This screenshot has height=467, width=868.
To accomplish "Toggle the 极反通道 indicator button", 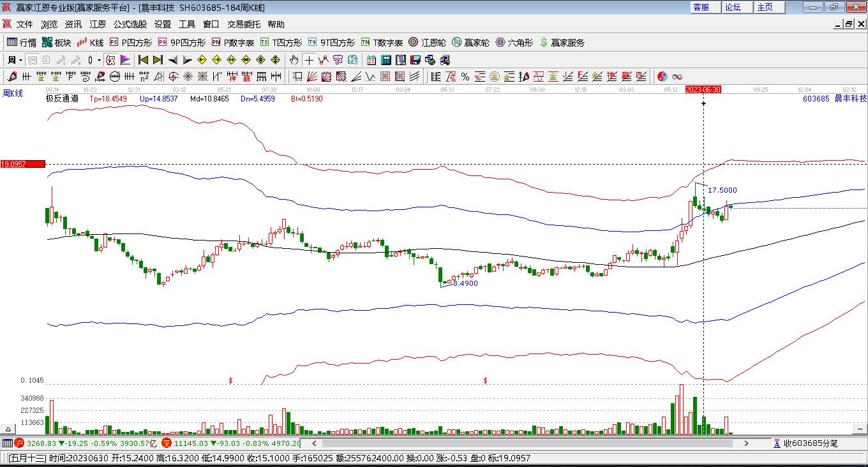I will point(62,99).
